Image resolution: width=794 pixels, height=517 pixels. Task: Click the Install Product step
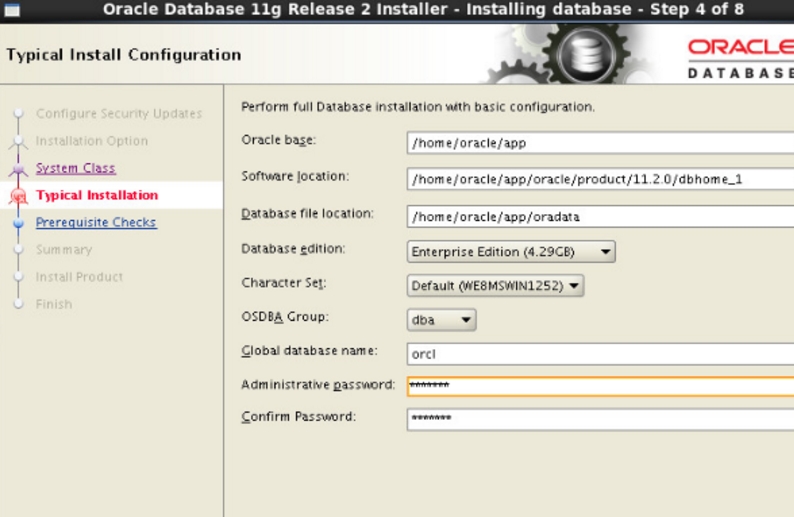(x=79, y=277)
